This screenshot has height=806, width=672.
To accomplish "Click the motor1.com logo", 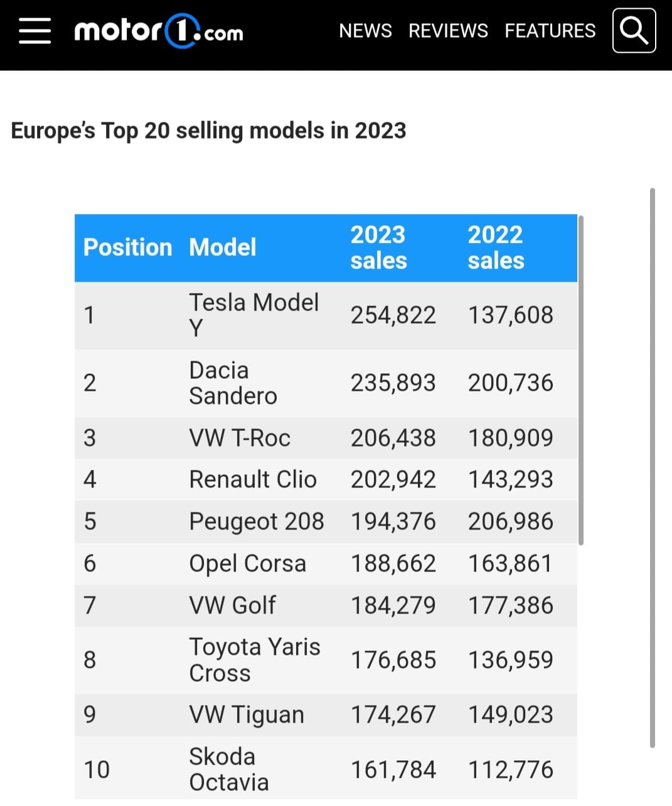I will (159, 31).
